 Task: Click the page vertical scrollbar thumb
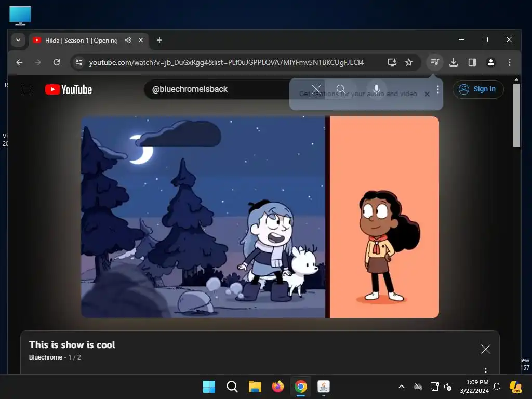pyautogui.click(x=516, y=115)
